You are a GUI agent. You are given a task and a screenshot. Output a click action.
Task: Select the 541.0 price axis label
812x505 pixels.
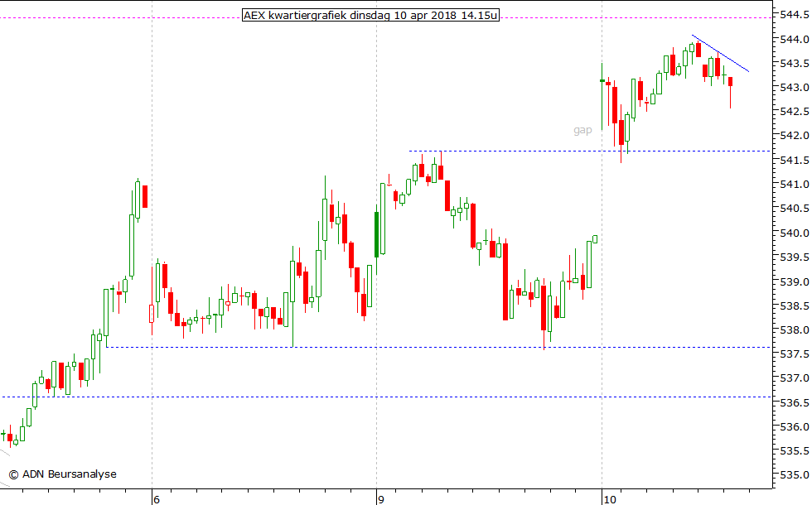click(794, 184)
